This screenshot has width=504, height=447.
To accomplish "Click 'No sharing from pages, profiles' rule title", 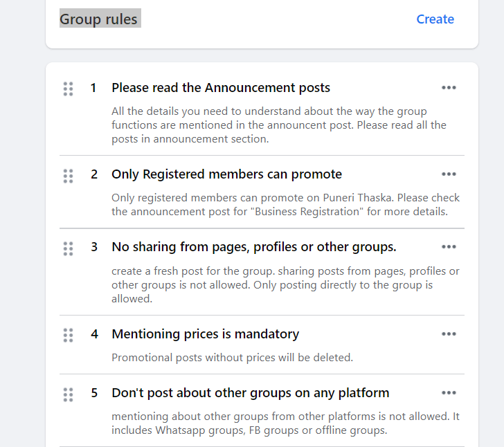I will 253,247.
